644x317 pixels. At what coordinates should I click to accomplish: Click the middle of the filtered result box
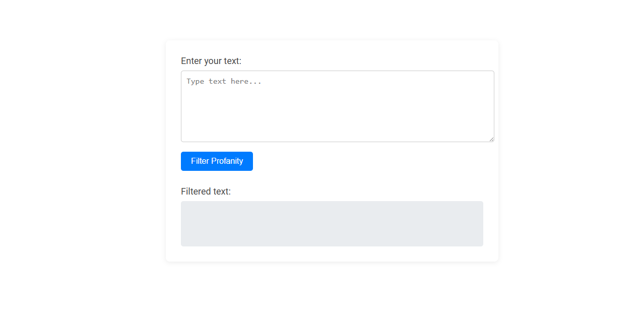(x=332, y=223)
